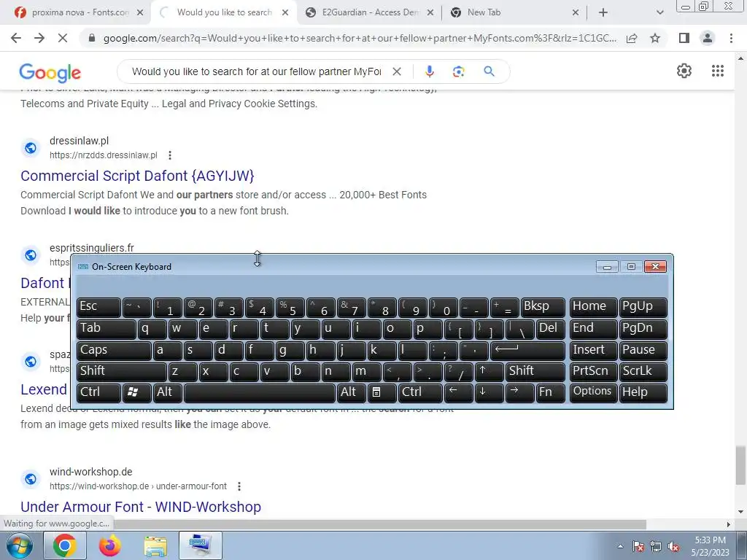
Task: Toggle left Shift on the On-Screen Keyboard
Action: (x=122, y=371)
